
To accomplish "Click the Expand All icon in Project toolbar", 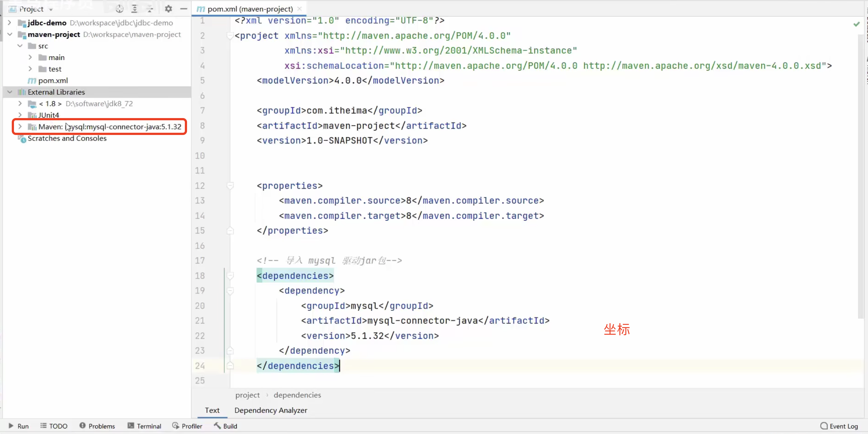I will point(134,9).
